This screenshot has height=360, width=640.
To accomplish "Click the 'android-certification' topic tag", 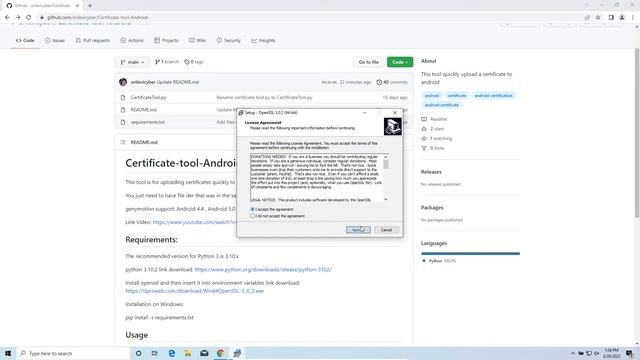I will click(x=493, y=96).
